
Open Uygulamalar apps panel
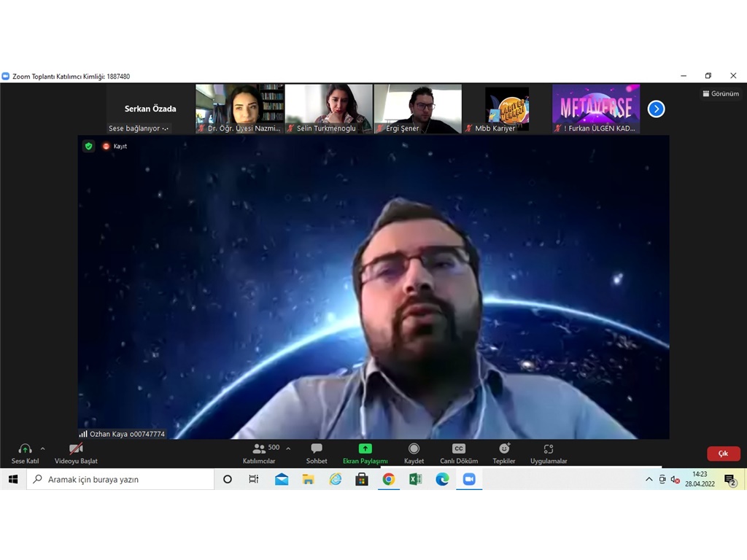(549, 454)
